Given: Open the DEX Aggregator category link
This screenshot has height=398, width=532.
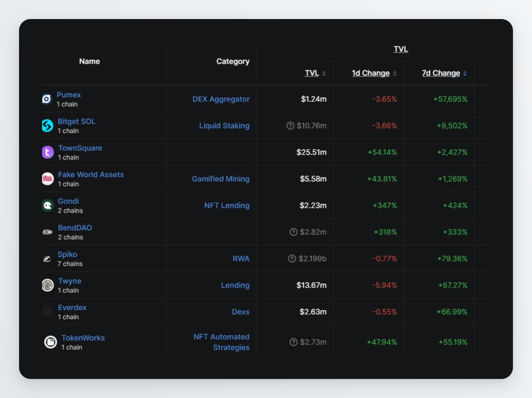Looking at the screenshot, I should (221, 99).
